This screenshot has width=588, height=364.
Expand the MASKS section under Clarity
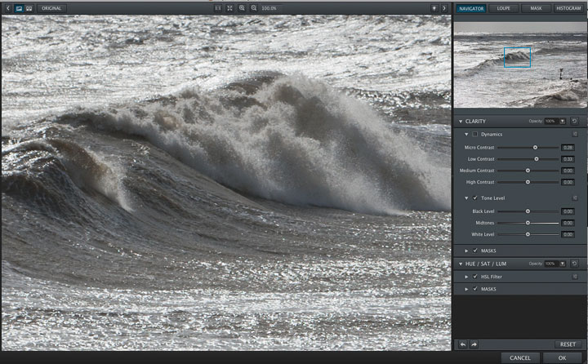466,251
